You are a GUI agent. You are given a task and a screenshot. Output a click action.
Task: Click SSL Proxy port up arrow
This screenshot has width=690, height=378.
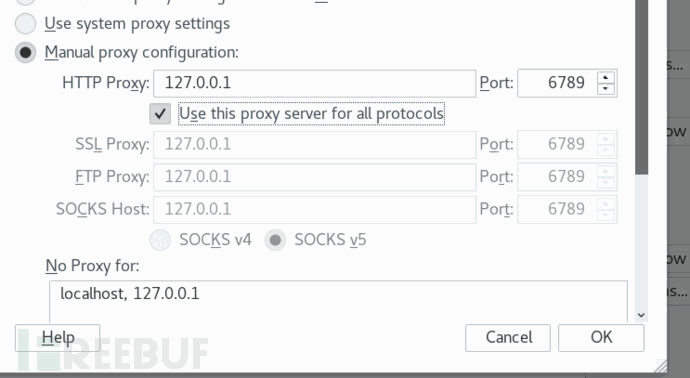pyautogui.click(x=606, y=139)
